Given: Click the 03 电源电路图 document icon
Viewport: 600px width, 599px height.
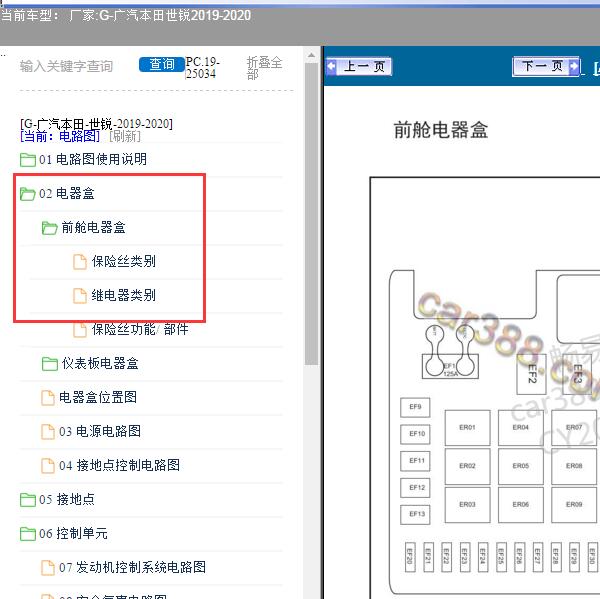Looking at the screenshot, I should click(48, 432).
